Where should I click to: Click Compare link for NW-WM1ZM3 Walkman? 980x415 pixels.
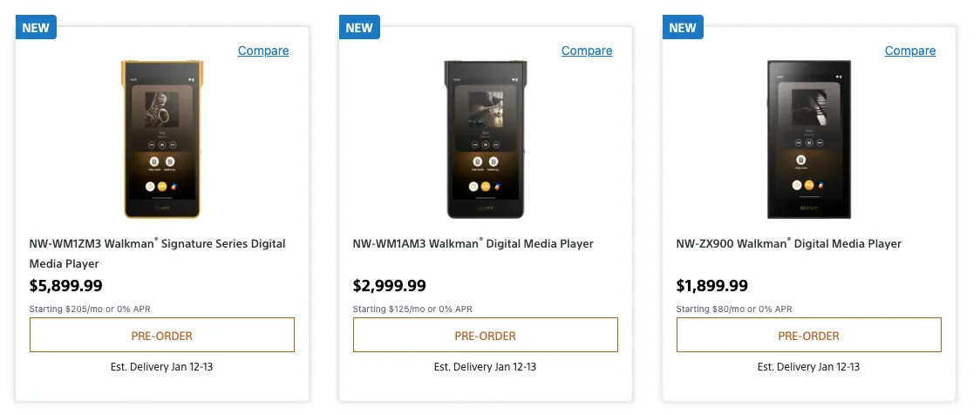(263, 51)
